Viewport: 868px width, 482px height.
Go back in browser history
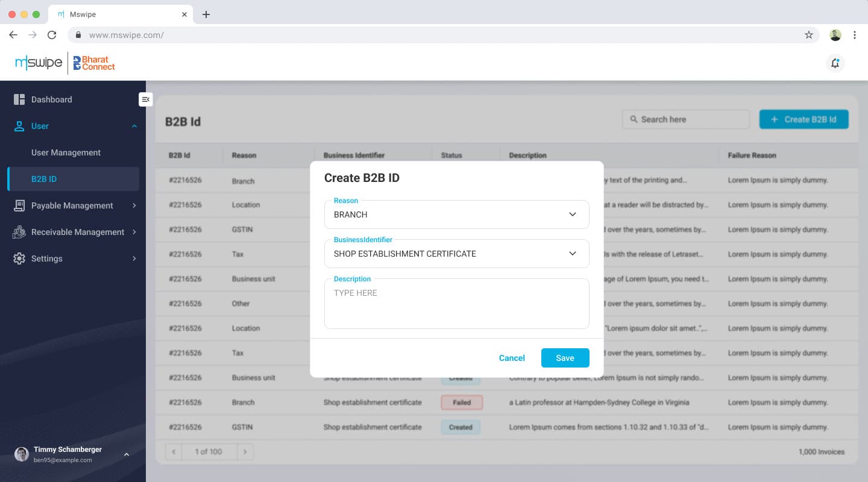[13, 35]
